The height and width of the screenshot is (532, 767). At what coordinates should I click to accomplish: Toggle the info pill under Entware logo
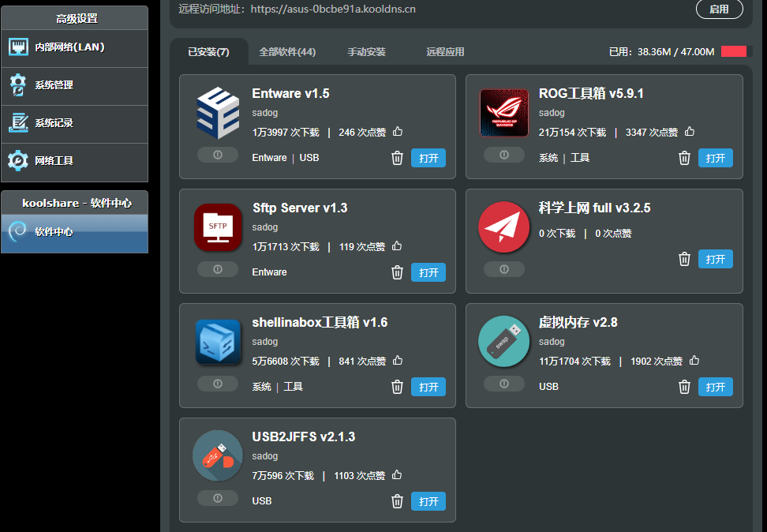pyautogui.click(x=218, y=155)
